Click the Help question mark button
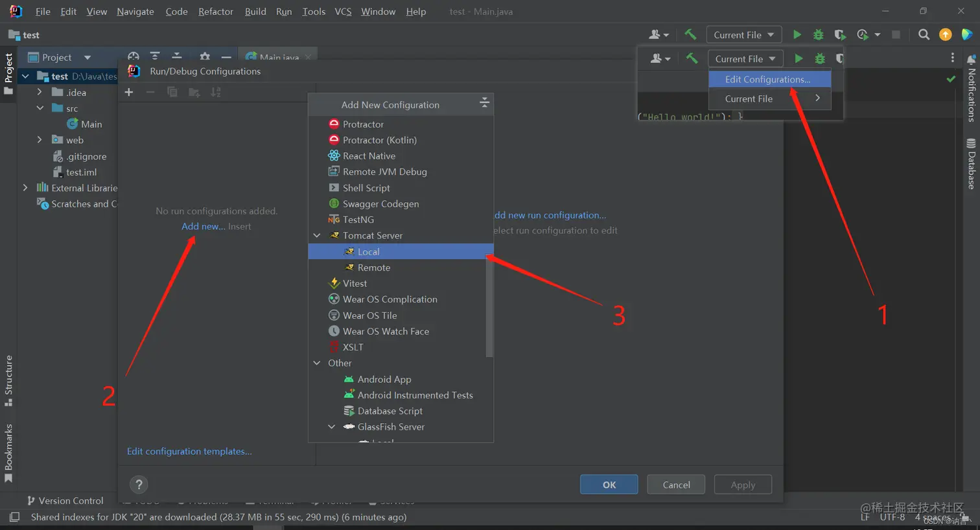Viewport: 980px width, 530px height. [x=139, y=485]
